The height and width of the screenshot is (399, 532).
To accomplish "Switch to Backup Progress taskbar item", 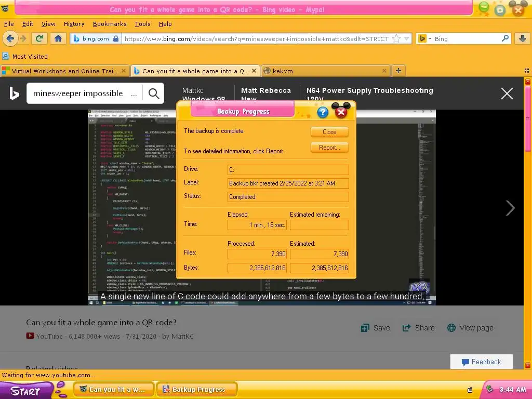I will (x=197, y=390).
